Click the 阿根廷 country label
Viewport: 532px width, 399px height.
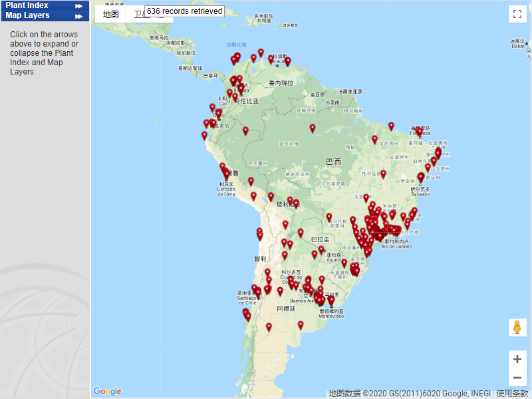[x=286, y=309]
